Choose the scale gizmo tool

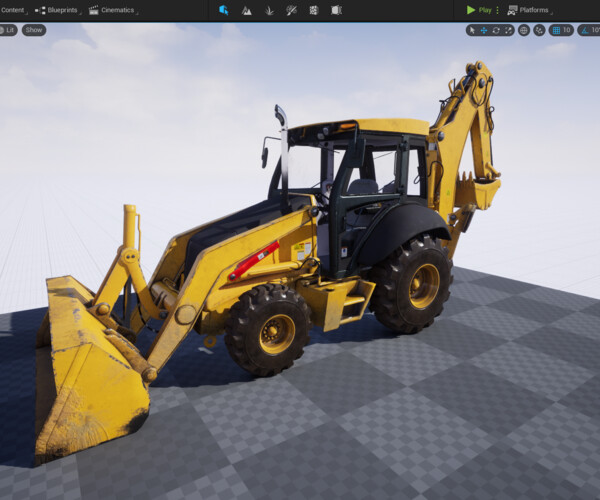click(508, 30)
